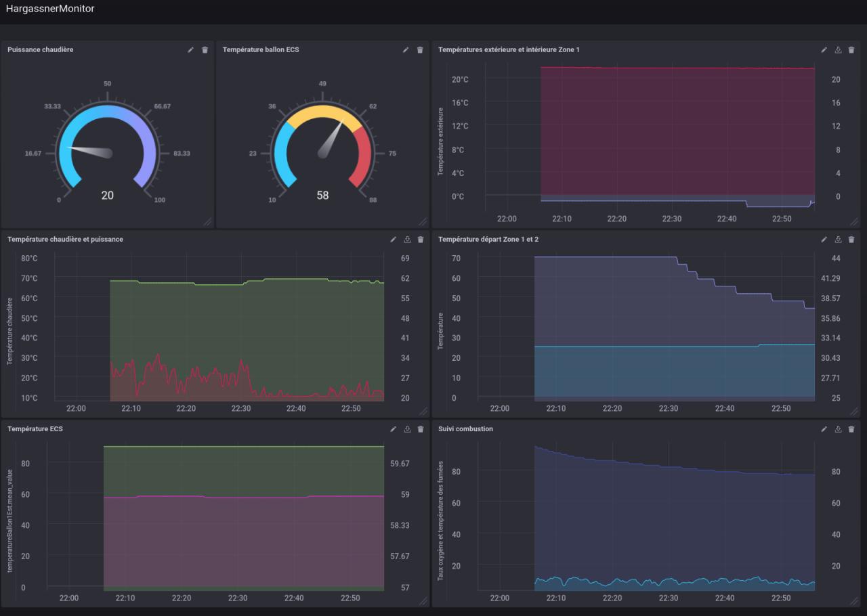Delete the Température départ Zone 1 et 2 panel

tap(851, 239)
